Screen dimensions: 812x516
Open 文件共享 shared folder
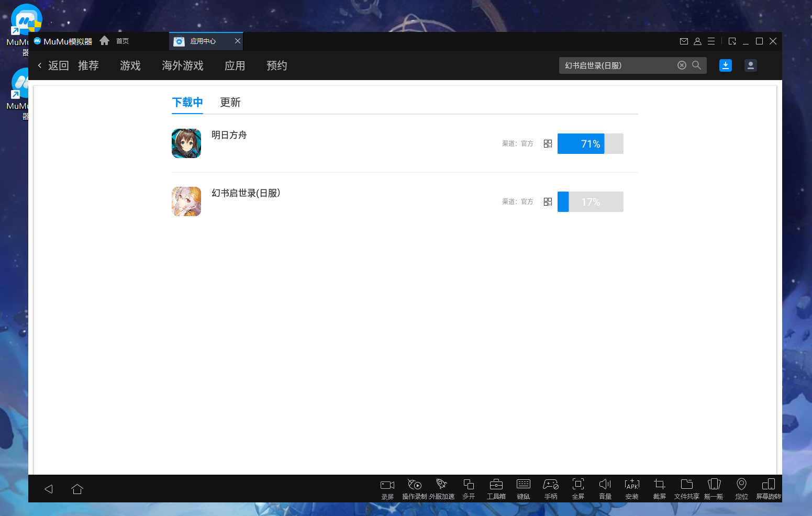[x=687, y=489]
